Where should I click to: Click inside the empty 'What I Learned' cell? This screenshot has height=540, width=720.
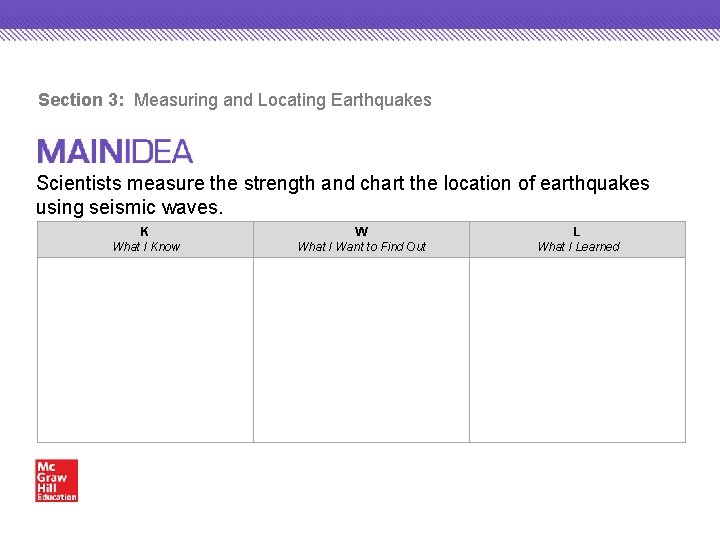(577, 350)
